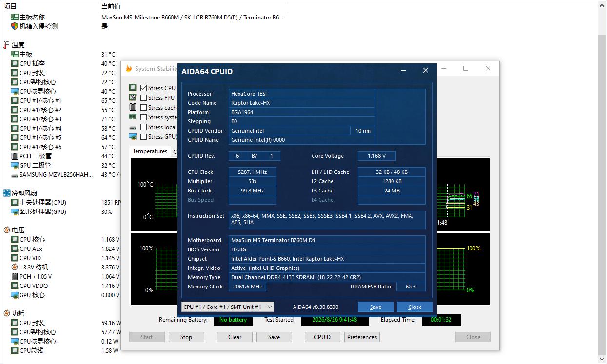Click Clear in the stability test window
Image resolution: width=607 pixels, height=364 pixels.
tap(235, 337)
